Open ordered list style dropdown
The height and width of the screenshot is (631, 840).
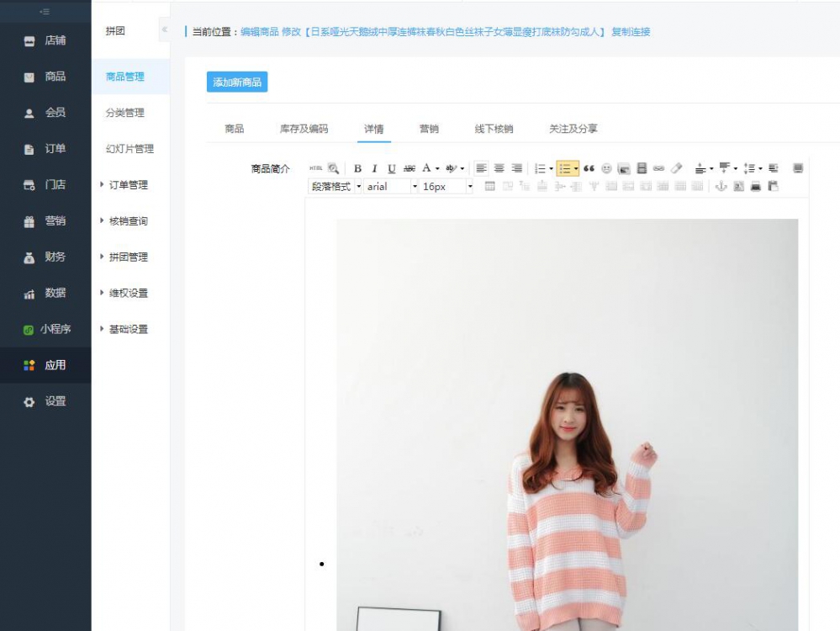[x=552, y=168]
